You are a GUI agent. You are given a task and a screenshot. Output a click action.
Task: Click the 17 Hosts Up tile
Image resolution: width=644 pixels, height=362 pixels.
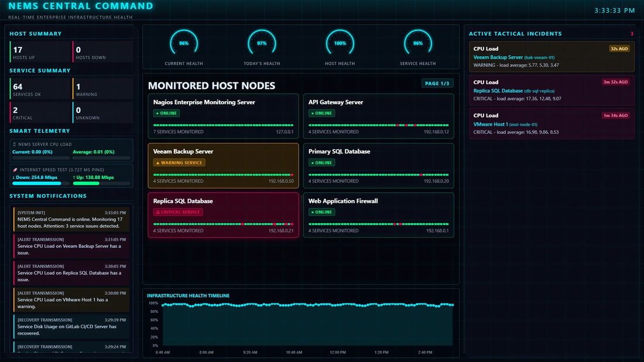click(40, 51)
